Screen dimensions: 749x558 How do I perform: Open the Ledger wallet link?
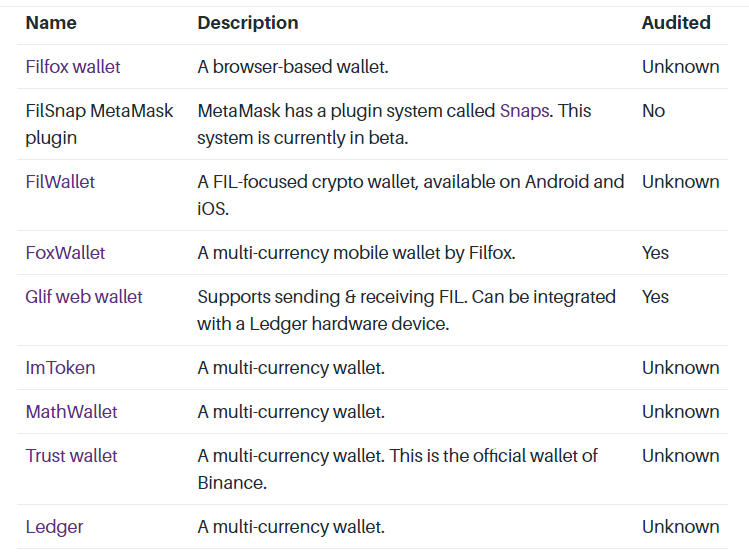[54, 527]
